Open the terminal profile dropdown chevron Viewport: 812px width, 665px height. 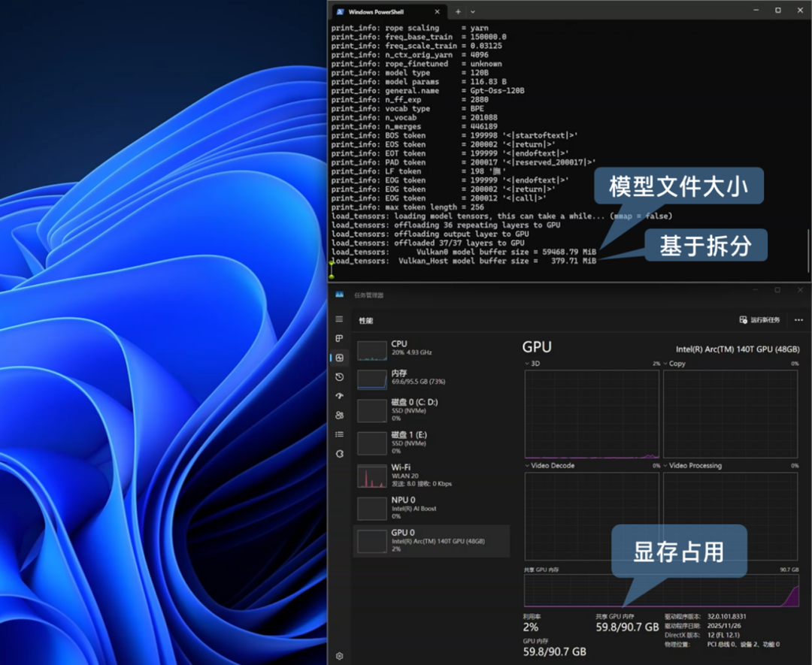click(473, 11)
